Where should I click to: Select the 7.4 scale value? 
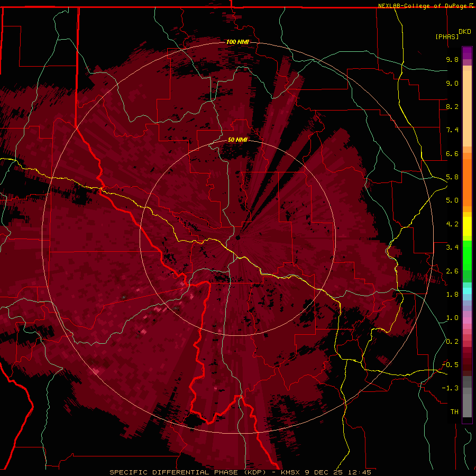[452, 130]
